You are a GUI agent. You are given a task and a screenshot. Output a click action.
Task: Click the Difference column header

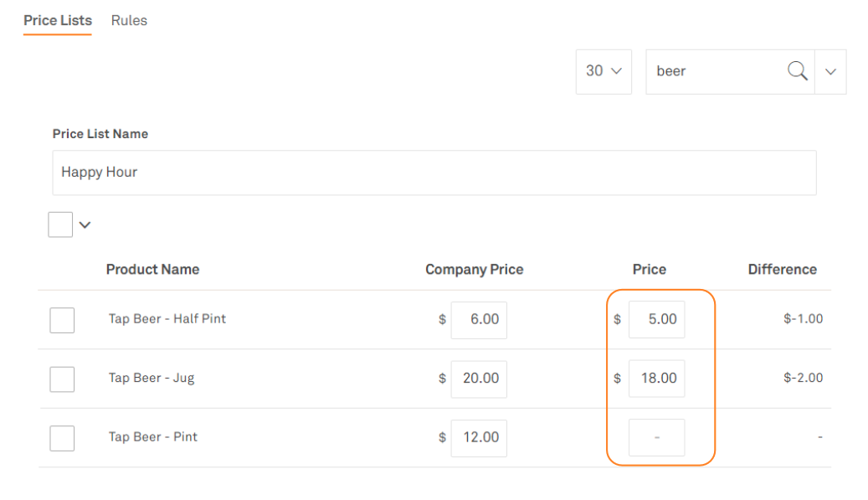tap(782, 270)
